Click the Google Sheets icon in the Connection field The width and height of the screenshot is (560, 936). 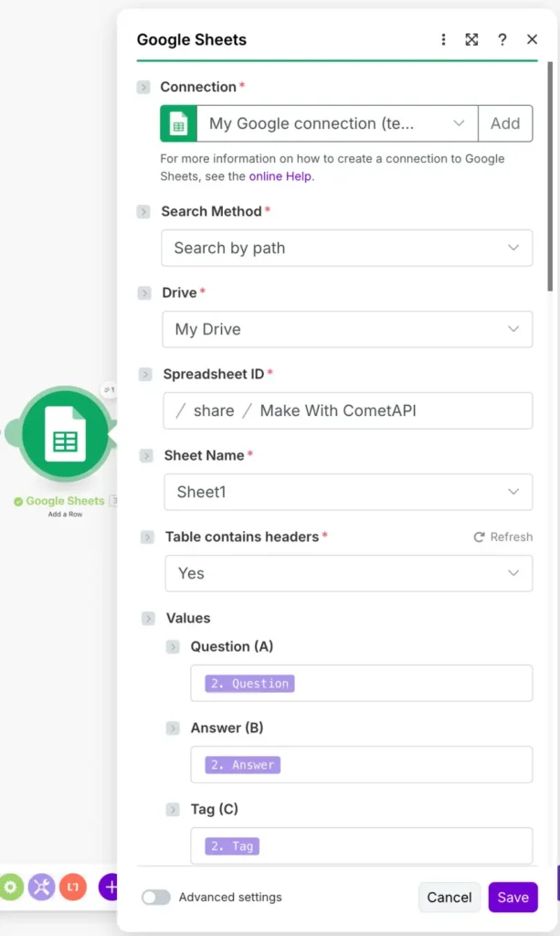(178, 122)
